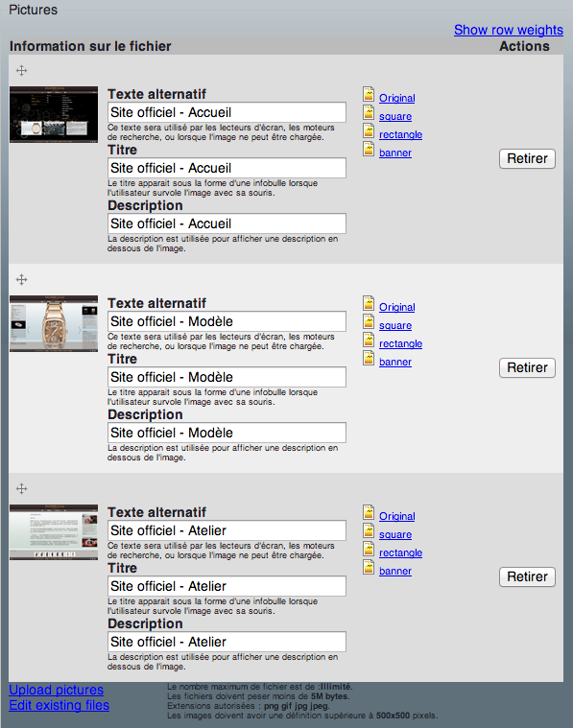Click the drag handle of the Atelier row
Image resolution: width=573 pixels, height=728 pixels.
click(21, 488)
